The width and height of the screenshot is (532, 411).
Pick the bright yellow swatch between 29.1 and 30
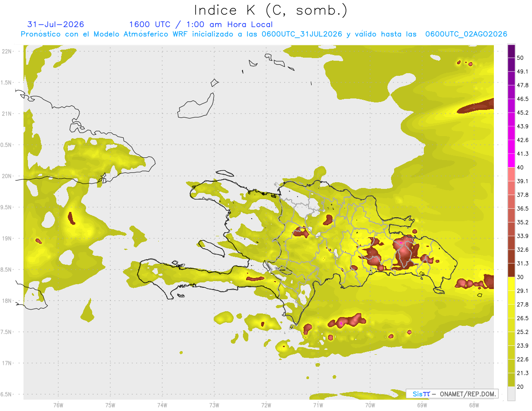click(x=511, y=284)
